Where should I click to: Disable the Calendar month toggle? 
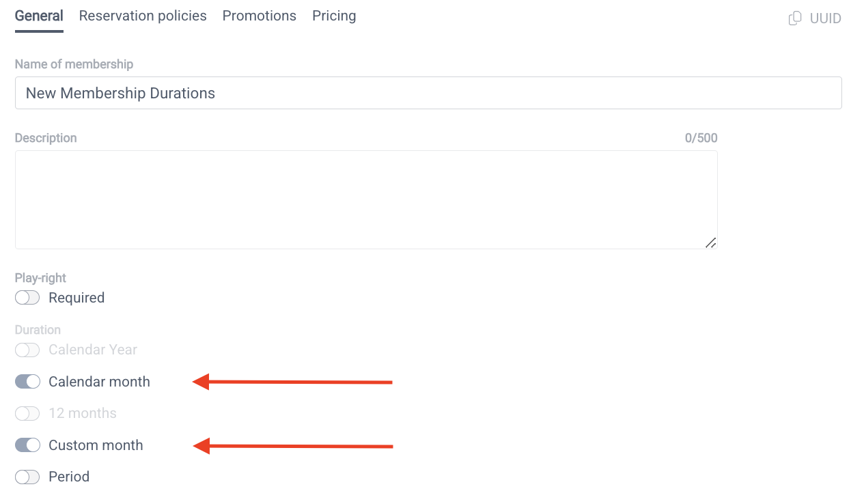point(27,382)
